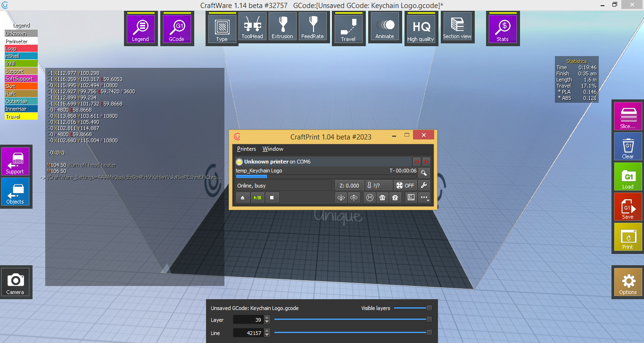The width and height of the screenshot is (644, 343).
Task: Open the Options settings
Action: [628, 282]
